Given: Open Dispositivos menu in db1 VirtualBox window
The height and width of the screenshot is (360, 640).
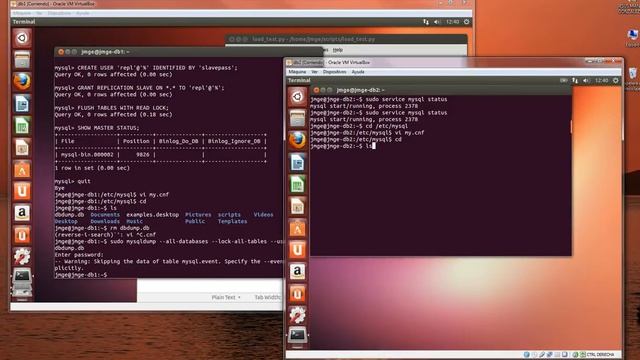Looking at the screenshot, I should [59, 13].
